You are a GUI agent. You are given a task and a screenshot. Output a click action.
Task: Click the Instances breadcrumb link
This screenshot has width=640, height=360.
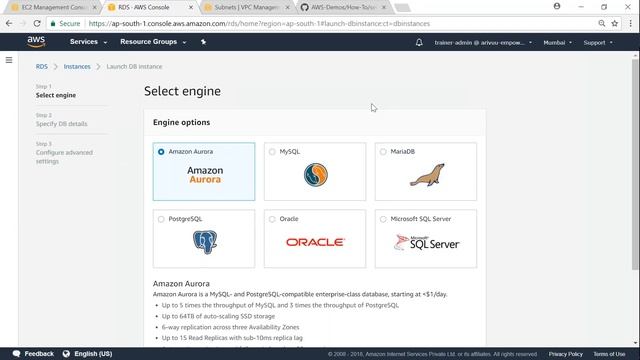77,67
